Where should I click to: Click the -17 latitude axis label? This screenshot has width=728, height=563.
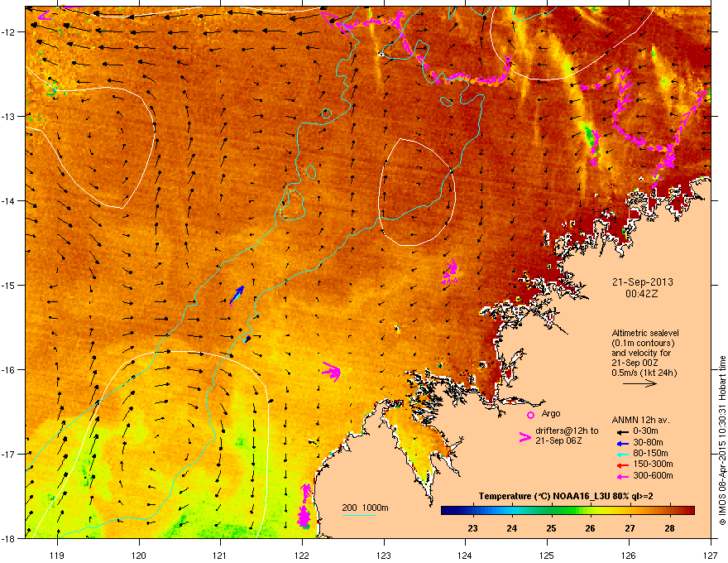(x=8, y=454)
